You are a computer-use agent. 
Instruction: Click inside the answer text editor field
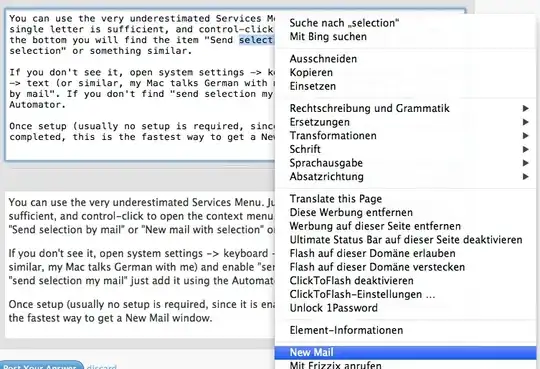[139, 85]
